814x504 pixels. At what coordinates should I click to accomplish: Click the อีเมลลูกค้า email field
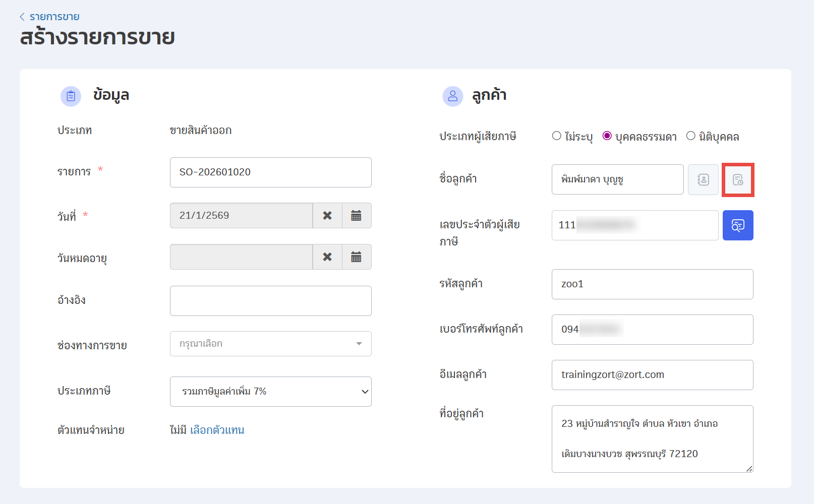[652, 375]
